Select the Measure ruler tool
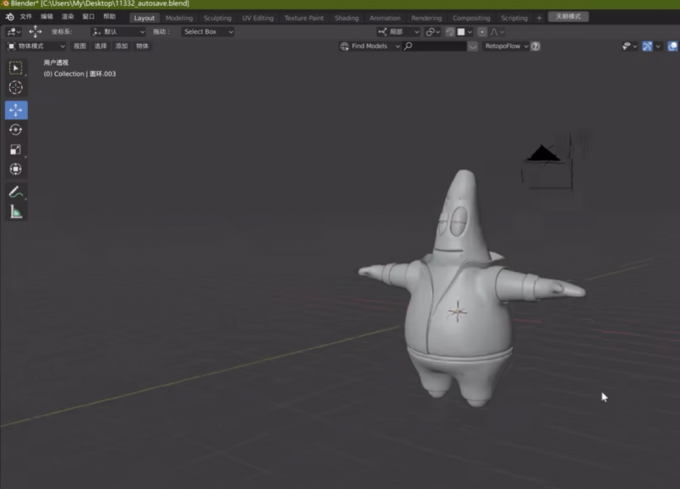680x489 pixels. click(x=16, y=212)
